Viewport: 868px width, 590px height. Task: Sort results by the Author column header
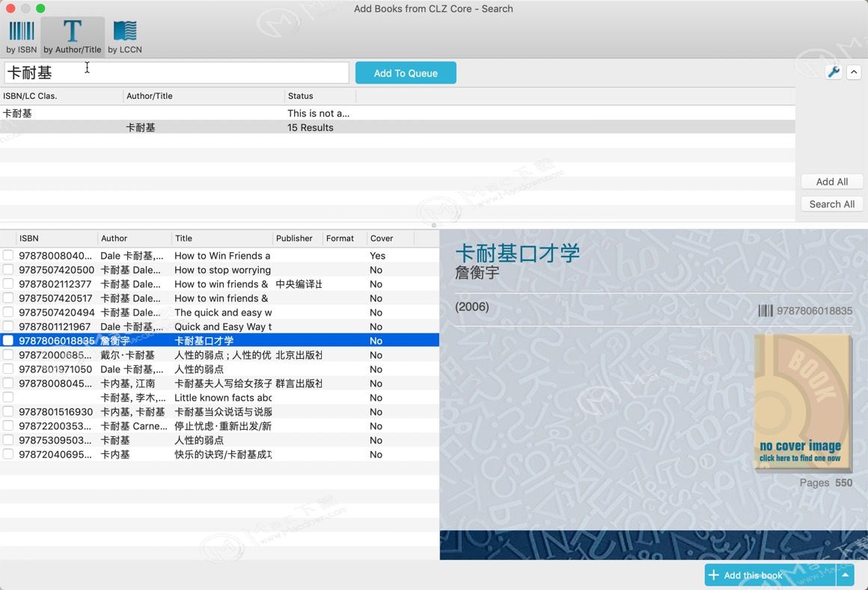pyautogui.click(x=135, y=239)
